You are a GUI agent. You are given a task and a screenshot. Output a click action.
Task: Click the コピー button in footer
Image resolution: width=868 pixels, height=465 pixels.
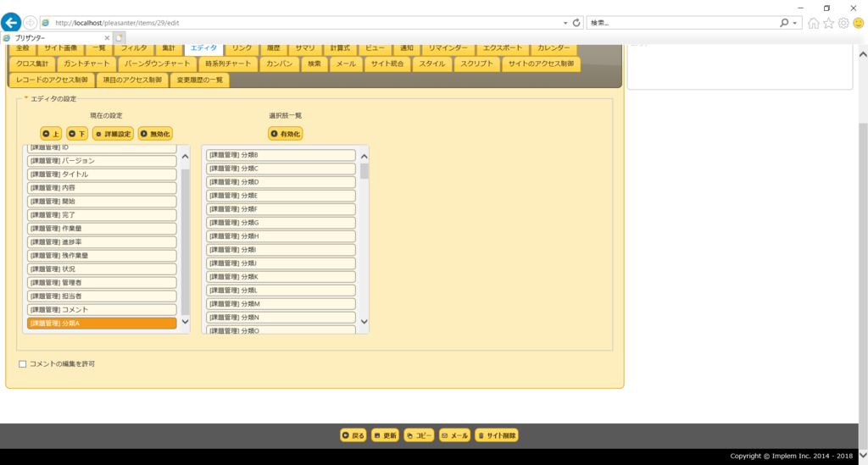coord(419,435)
